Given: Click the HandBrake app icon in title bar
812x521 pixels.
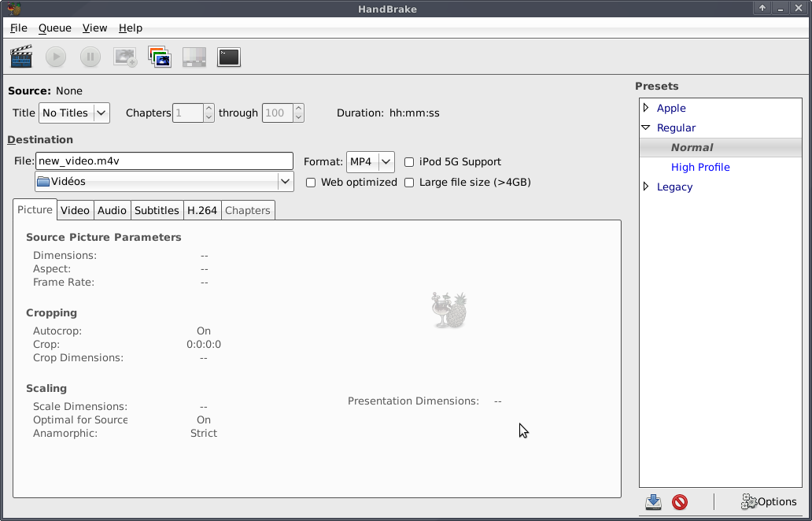Looking at the screenshot, I should [x=14, y=9].
